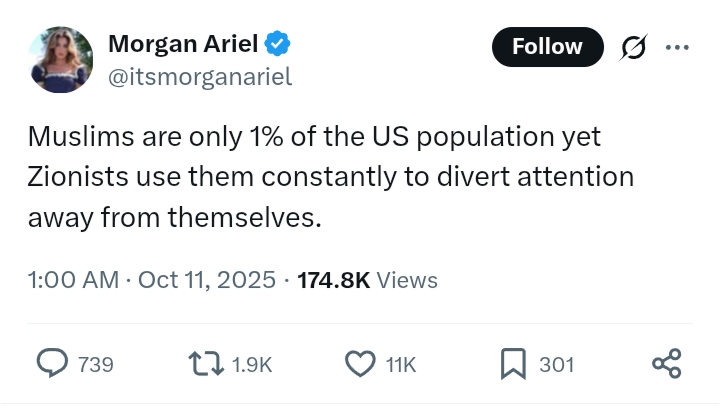Open the display name Morgan Ariel
720x409 pixels.
(183, 44)
